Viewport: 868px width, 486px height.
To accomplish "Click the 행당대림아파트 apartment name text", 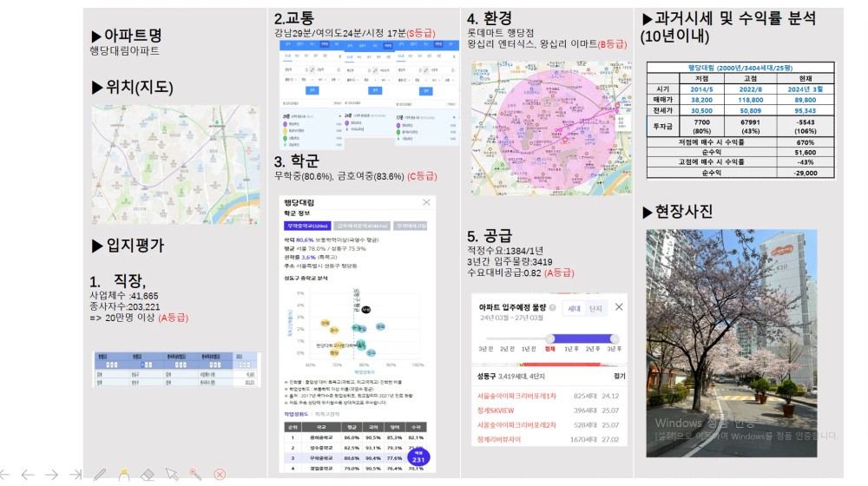I will pos(124,51).
